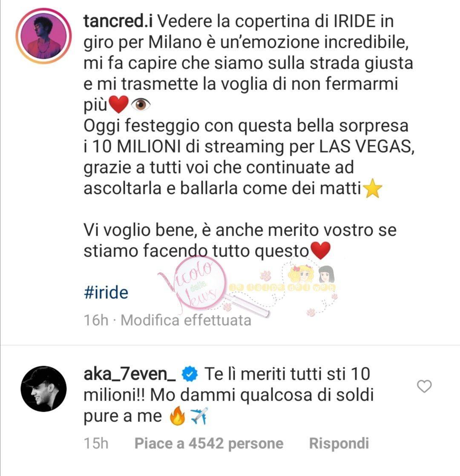Like the aka_7even_ comment with heart icon
This screenshot has height=476, width=460.
[424, 386]
